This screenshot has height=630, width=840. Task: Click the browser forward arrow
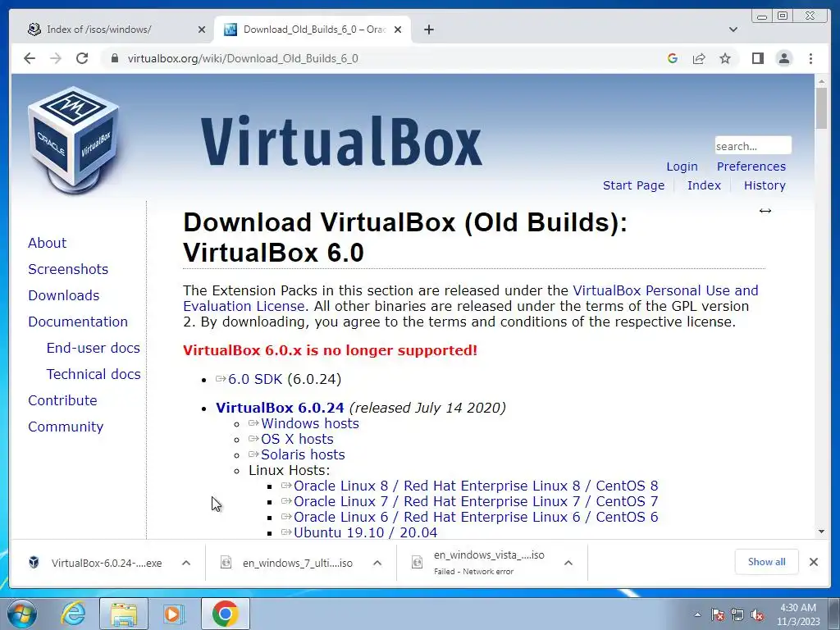(56, 58)
